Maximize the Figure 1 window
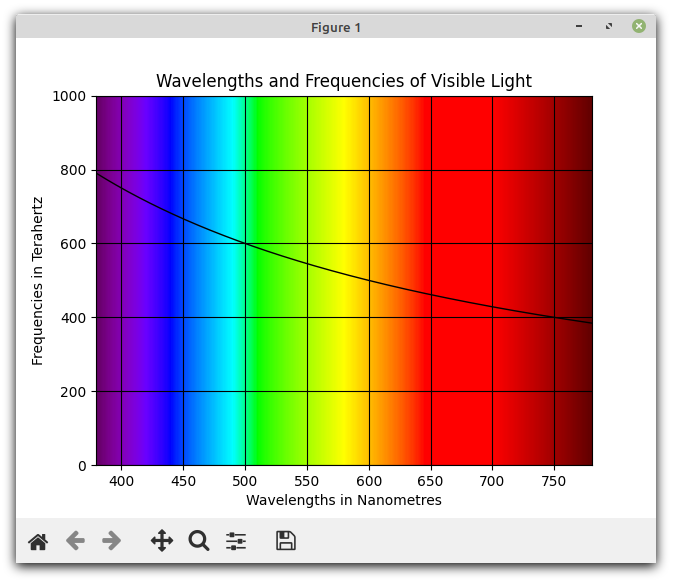The image size is (673, 584). [x=609, y=26]
